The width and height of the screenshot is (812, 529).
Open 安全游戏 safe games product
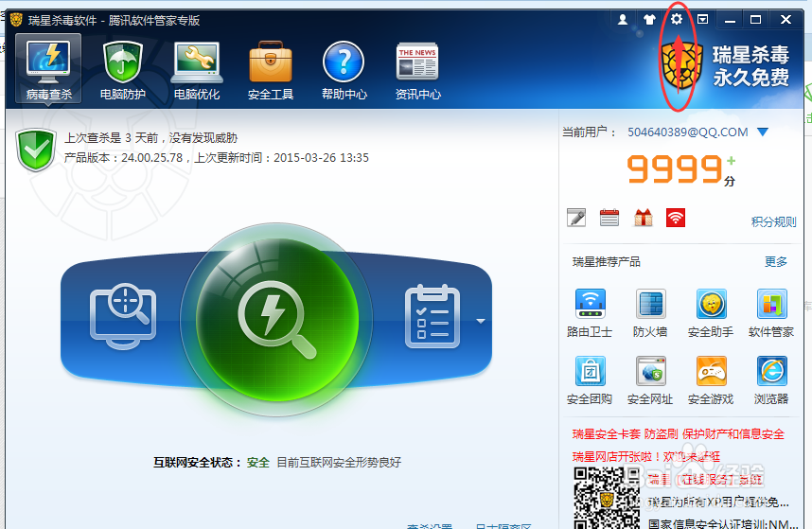coord(711,380)
